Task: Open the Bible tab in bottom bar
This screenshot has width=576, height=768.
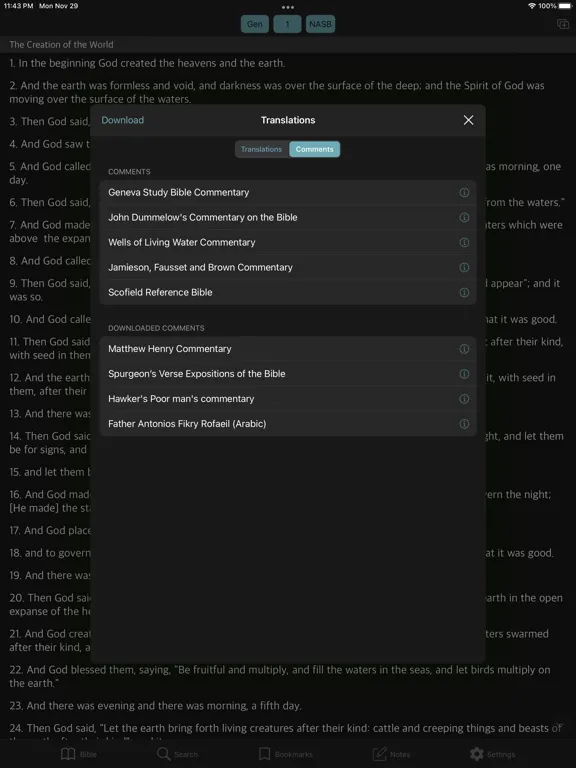Action: [78, 754]
